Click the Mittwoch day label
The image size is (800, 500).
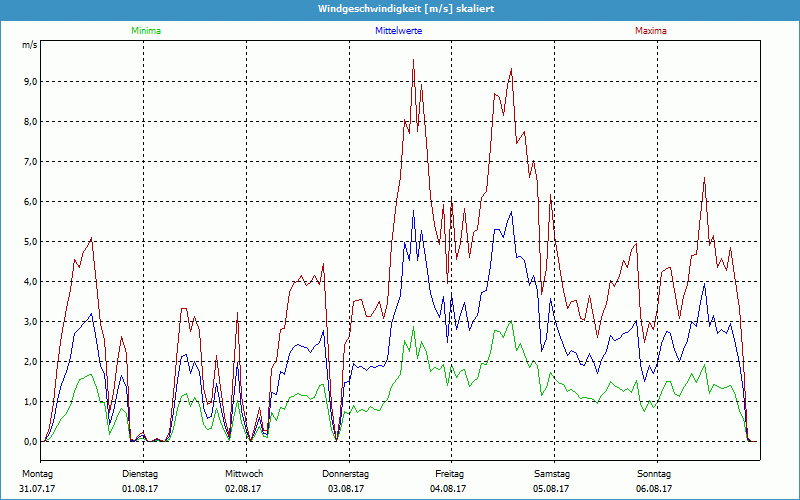[244, 474]
